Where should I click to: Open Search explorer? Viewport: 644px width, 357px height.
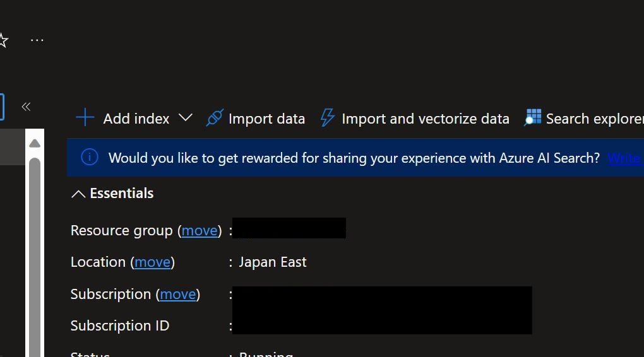click(595, 119)
